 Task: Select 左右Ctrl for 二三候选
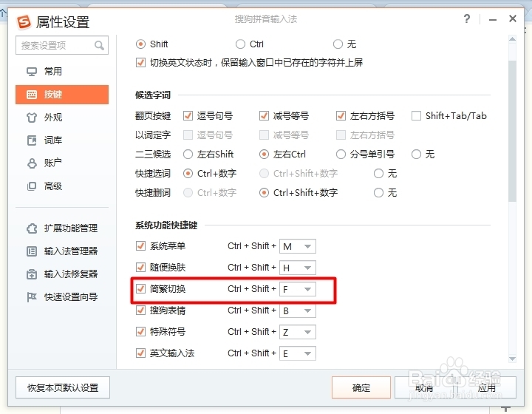[x=264, y=155]
